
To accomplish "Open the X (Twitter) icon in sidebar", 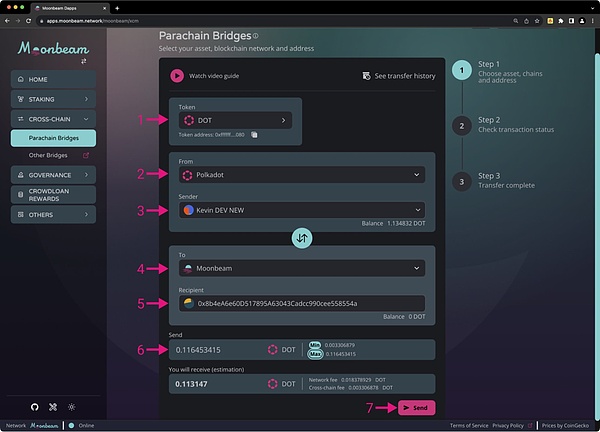I will pyautogui.click(x=53, y=407).
